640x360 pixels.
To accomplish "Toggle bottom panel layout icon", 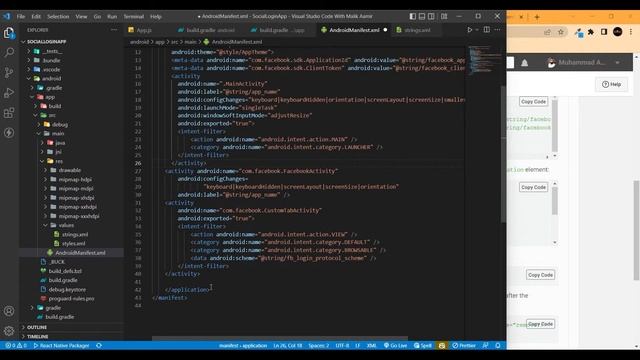I will click(422, 16).
